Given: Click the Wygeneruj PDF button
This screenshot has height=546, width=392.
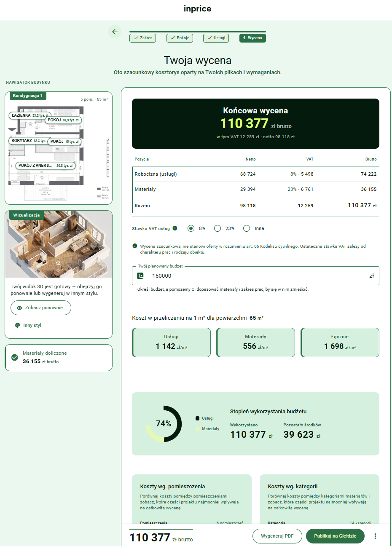Looking at the screenshot, I should click(x=277, y=536).
